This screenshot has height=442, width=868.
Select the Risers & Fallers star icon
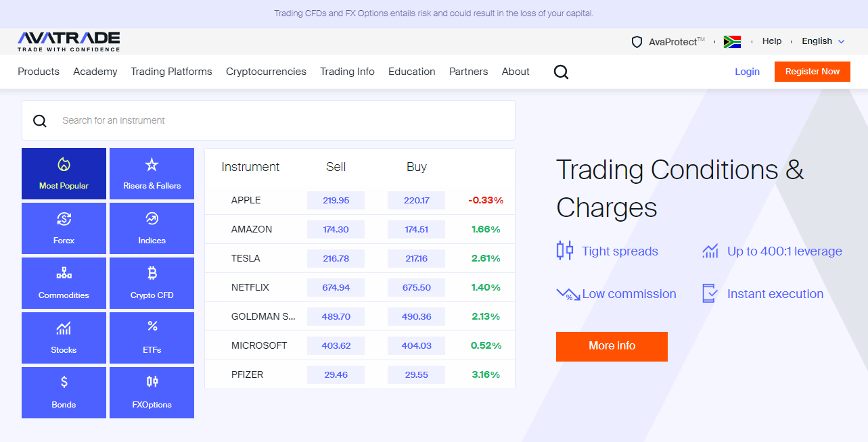pos(152,164)
